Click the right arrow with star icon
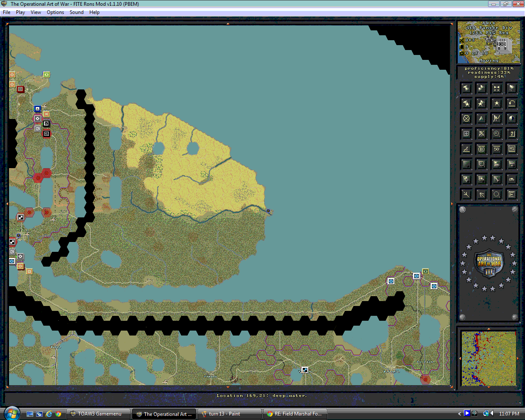This screenshot has width=525, height=420. click(482, 103)
